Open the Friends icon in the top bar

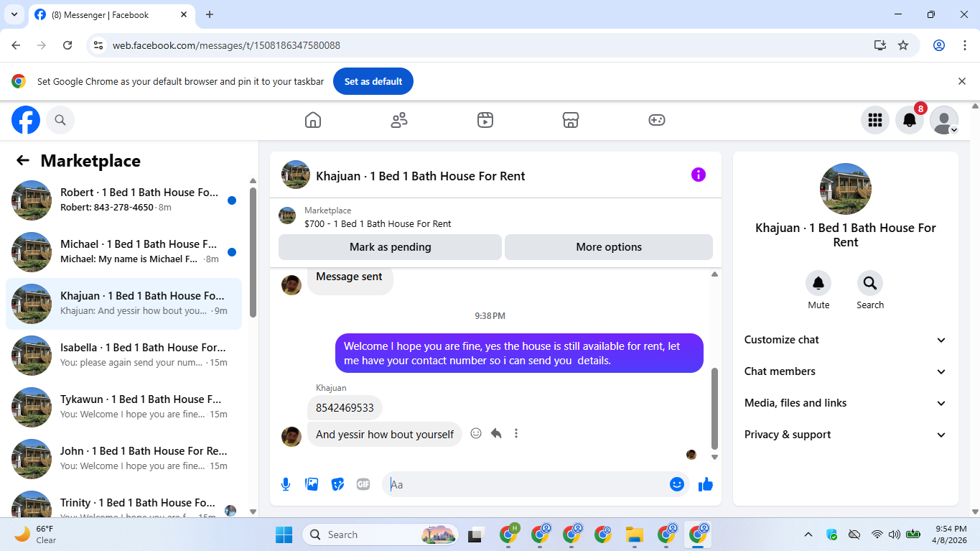(x=399, y=120)
